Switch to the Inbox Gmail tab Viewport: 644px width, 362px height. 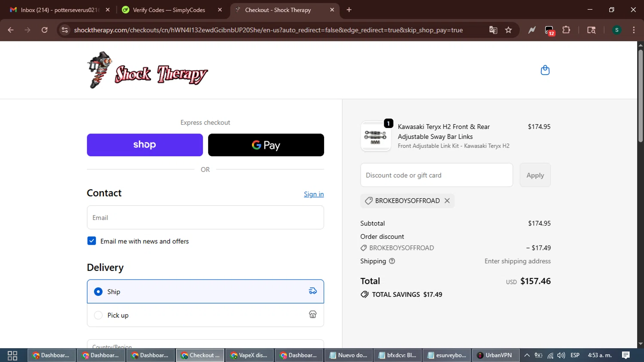coord(59,10)
